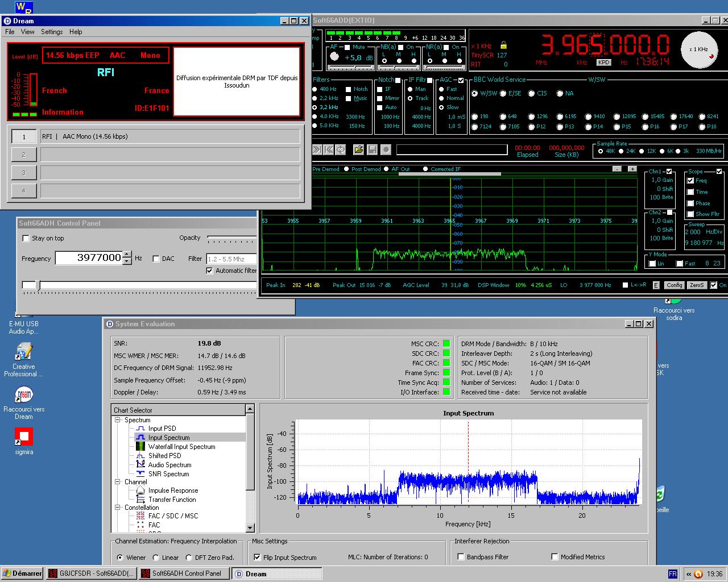Viewport: 728px width, 582px height.
Task: Select the Input PSD chart icon
Action: [x=140, y=429]
